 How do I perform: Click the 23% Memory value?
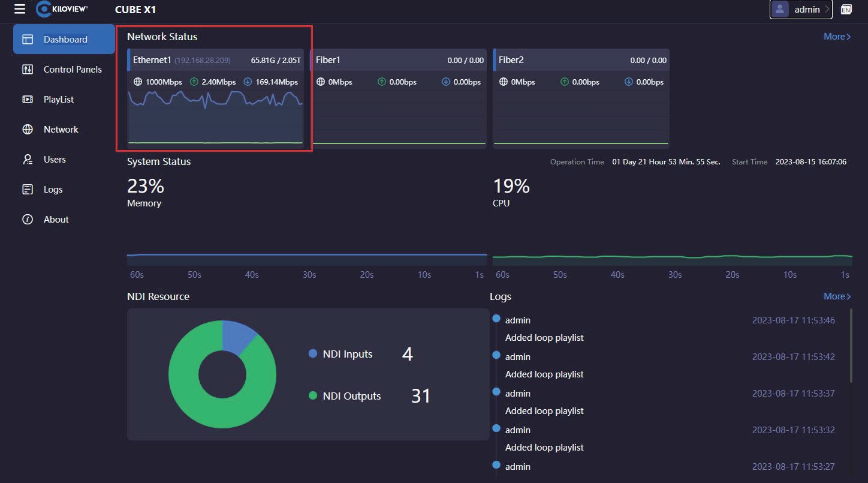(146, 186)
